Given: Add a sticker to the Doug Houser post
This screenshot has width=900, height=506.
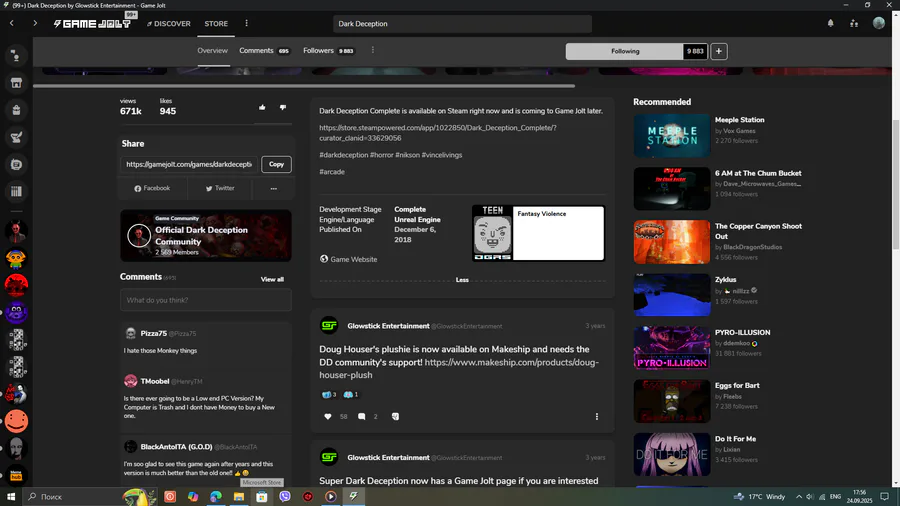Looking at the screenshot, I should point(395,417).
